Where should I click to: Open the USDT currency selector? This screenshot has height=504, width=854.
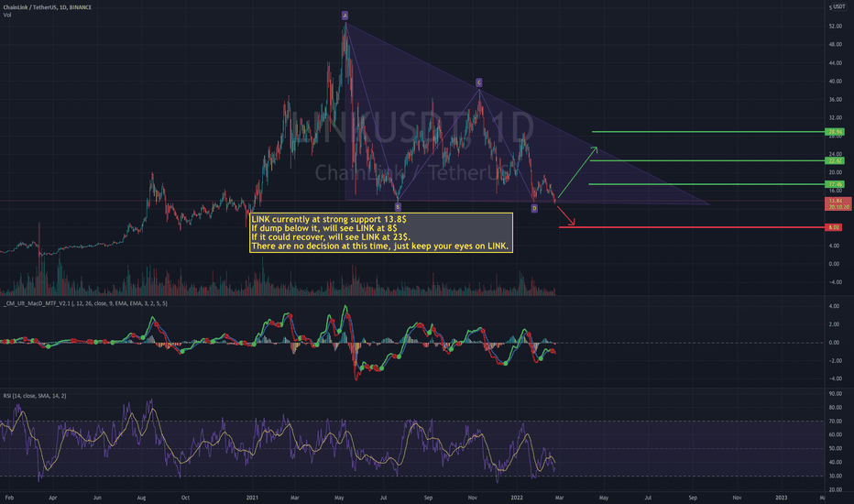(x=838, y=7)
